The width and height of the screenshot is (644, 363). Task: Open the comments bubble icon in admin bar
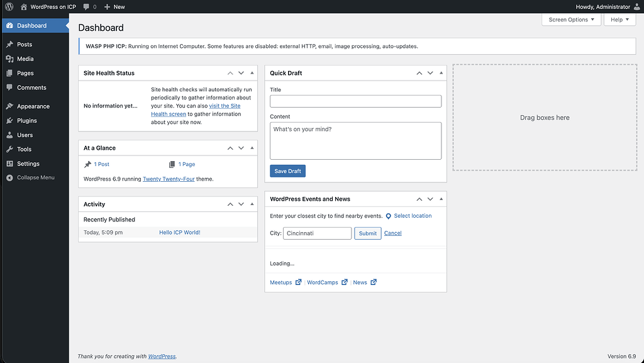click(x=86, y=7)
